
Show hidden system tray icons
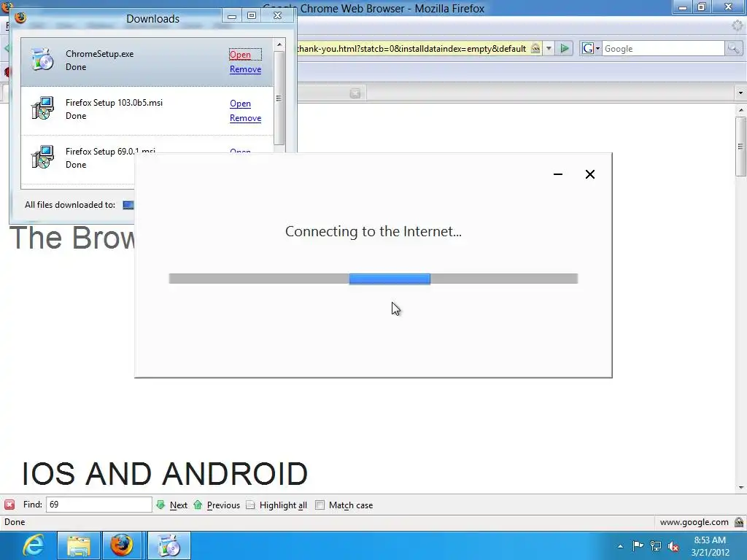(x=620, y=546)
